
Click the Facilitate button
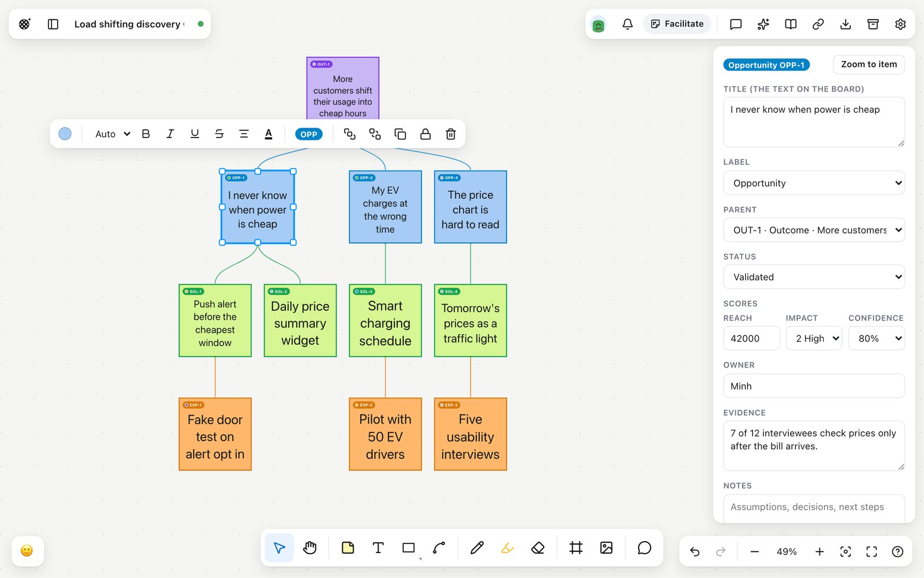pyautogui.click(x=677, y=24)
